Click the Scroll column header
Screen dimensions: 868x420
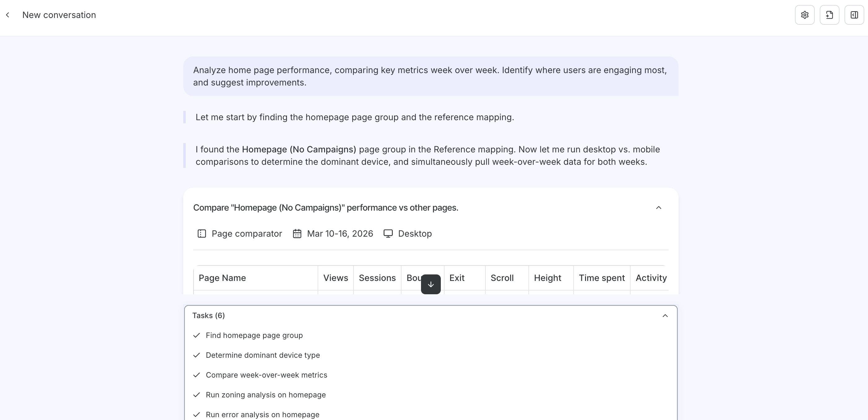click(507, 278)
